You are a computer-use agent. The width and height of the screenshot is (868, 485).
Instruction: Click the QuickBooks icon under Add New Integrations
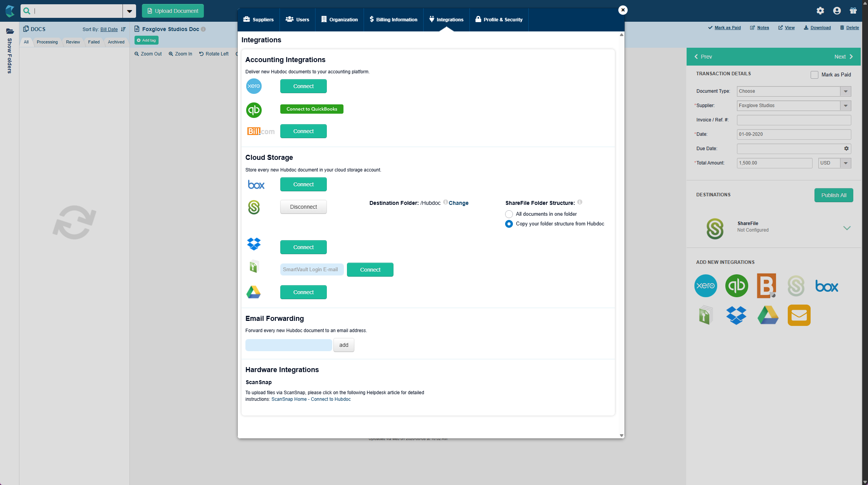pyautogui.click(x=737, y=286)
